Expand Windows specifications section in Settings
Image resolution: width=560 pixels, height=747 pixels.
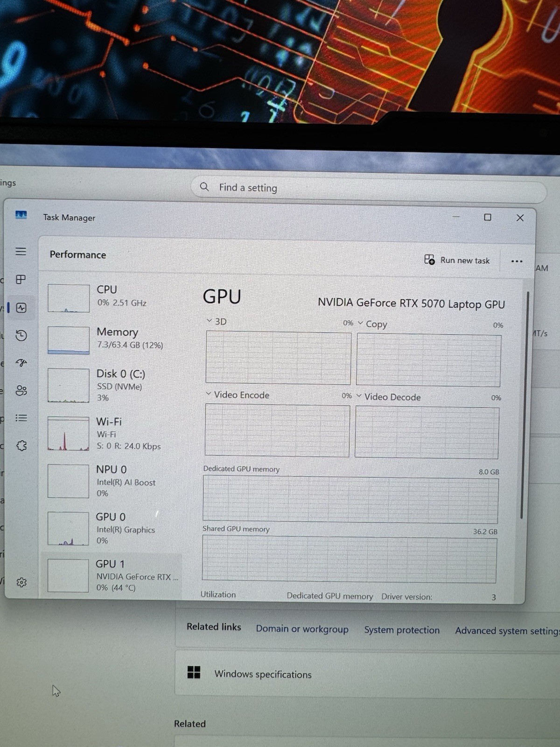tap(368, 674)
